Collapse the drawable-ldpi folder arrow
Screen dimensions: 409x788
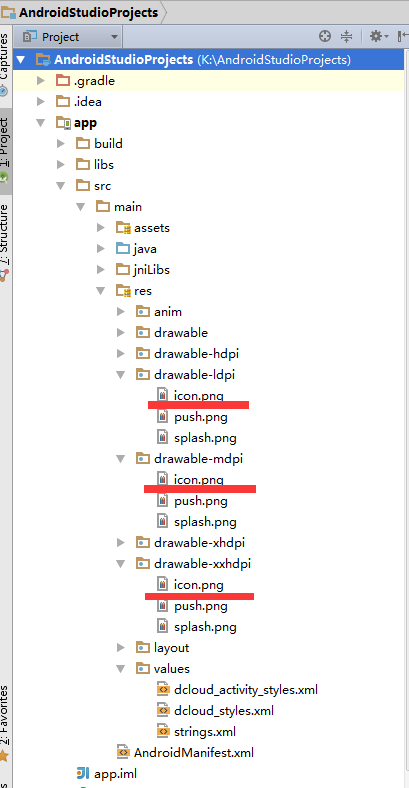click(x=121, y=375)
